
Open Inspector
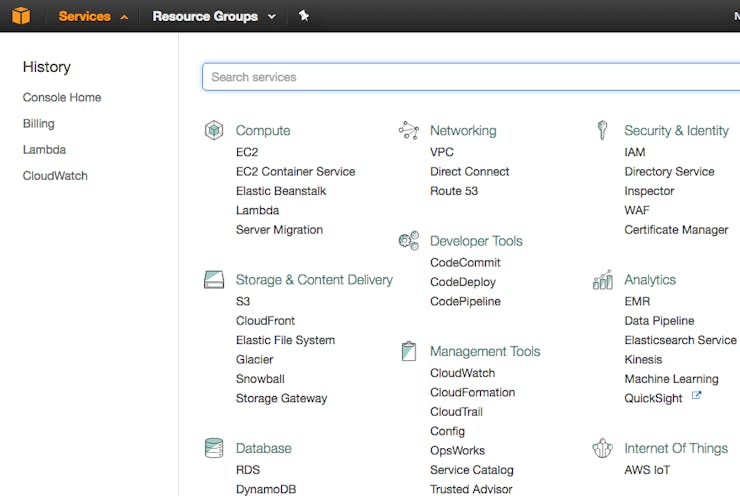649,191
